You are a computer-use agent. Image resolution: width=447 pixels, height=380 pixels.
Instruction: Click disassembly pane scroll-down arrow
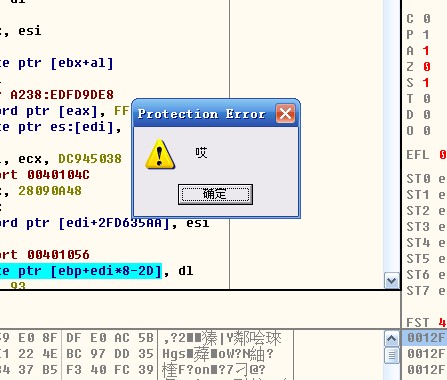[x=391, y=281]
